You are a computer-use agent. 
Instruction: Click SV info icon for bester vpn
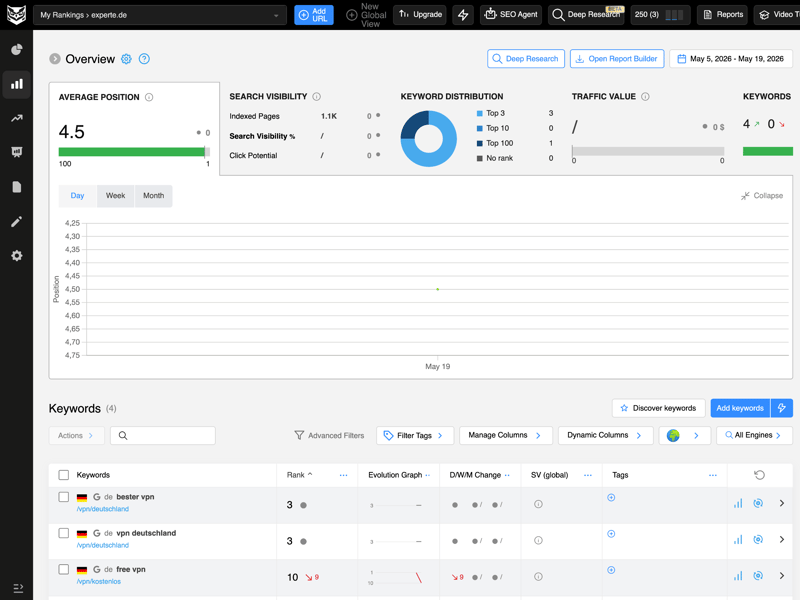click(x=538, y=504)
